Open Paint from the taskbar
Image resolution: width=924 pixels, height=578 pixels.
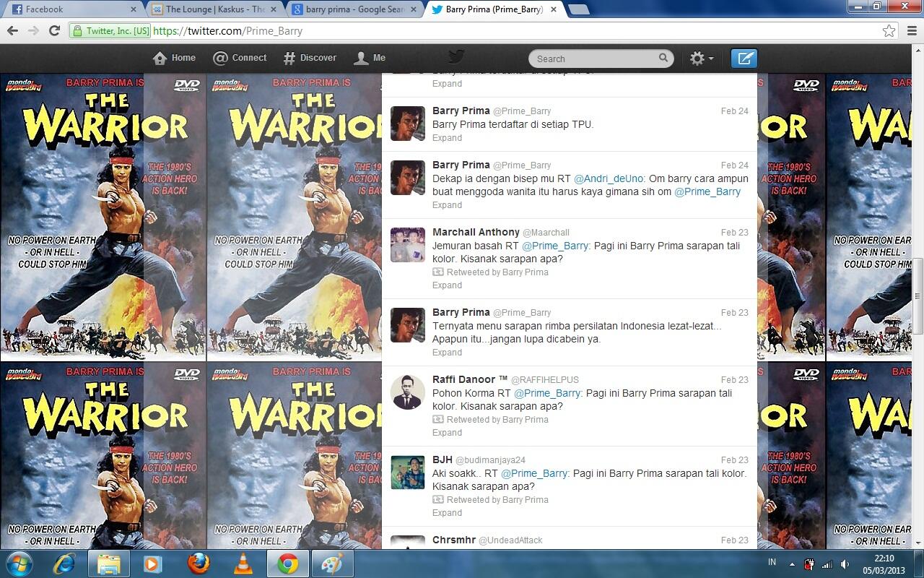pos(333,563)
